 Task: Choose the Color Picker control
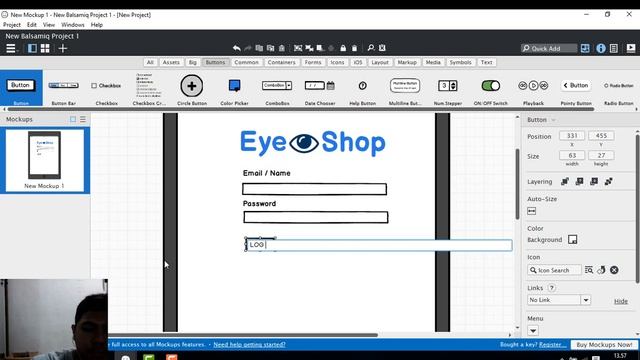click(234, 90)
